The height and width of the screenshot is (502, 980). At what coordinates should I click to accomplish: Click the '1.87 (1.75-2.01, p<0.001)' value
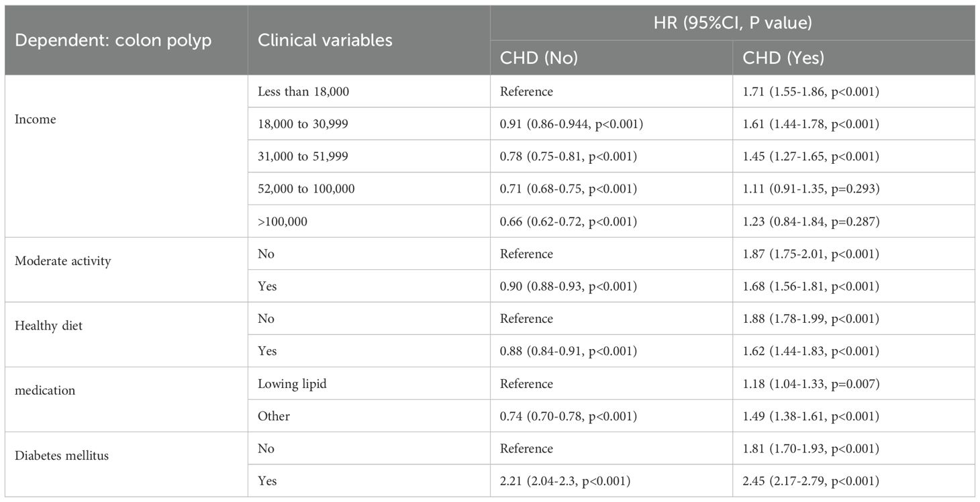[x=811, y=254]
